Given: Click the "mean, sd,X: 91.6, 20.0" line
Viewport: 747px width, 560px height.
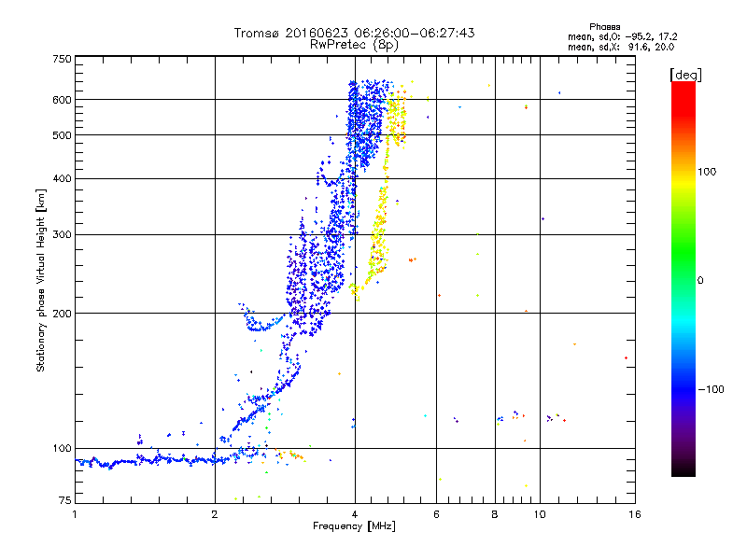Looking at the screenshot, I should [x=621, y=47].
